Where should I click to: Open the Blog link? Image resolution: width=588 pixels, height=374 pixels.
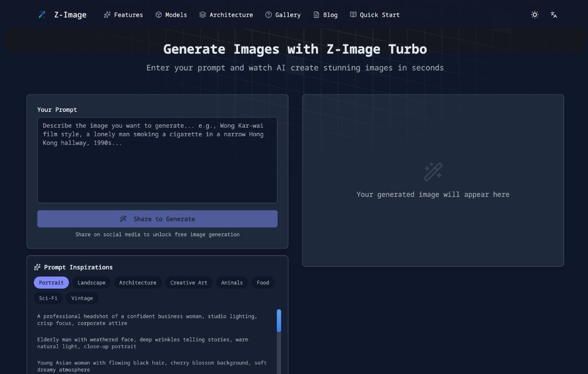click(326, 15)
